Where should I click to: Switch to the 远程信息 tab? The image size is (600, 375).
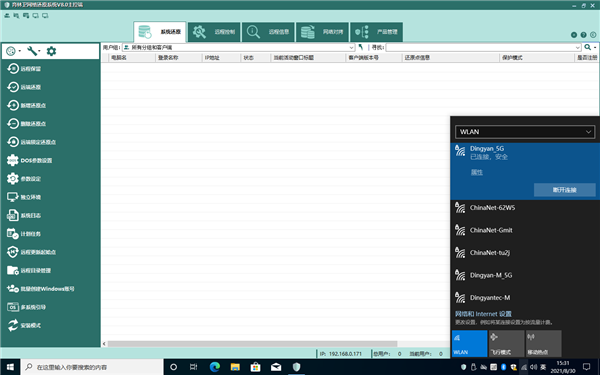click(268, 32)
